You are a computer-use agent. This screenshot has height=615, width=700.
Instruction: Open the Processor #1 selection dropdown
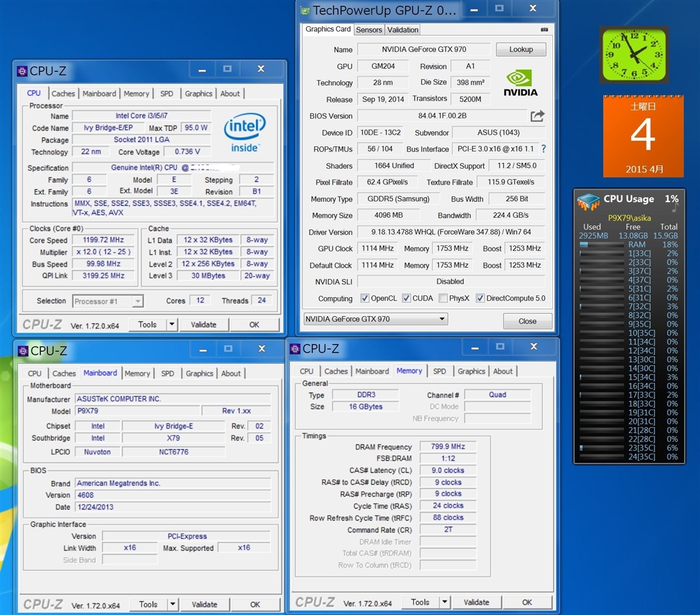click(108, 301)
